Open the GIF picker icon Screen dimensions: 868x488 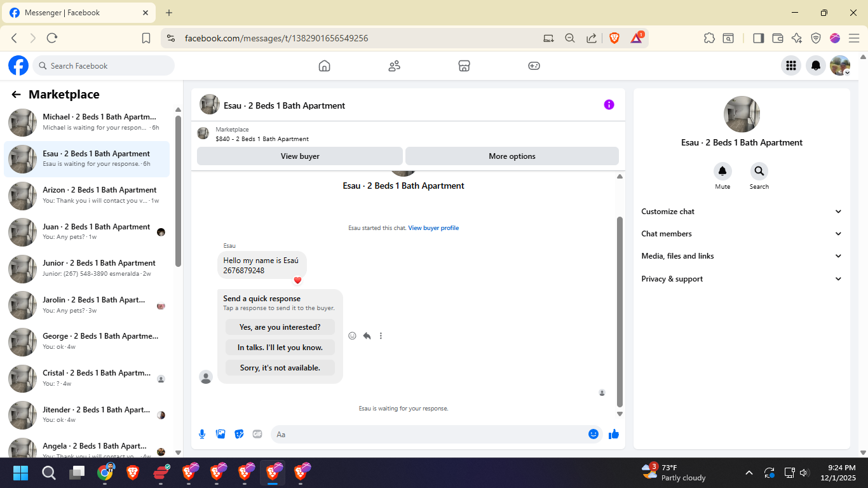click(x=257, y=434)
